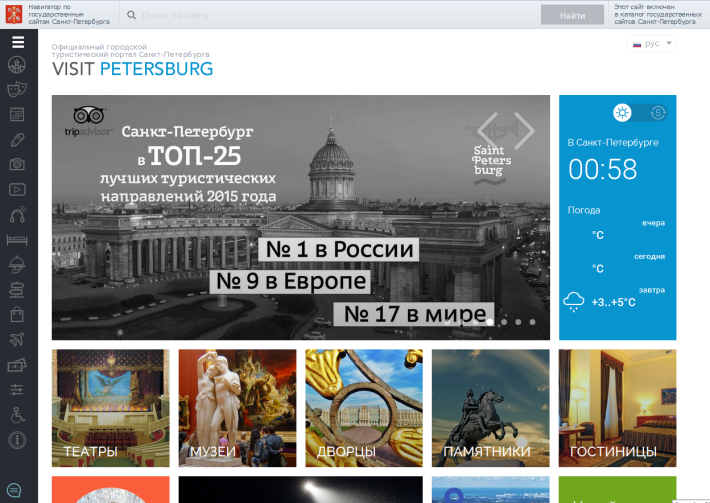Open the calendar events sidebar icon
Image resolution: width=710 pixels, height=503 pixels.
pyautogui.click(x=17, y=114)
